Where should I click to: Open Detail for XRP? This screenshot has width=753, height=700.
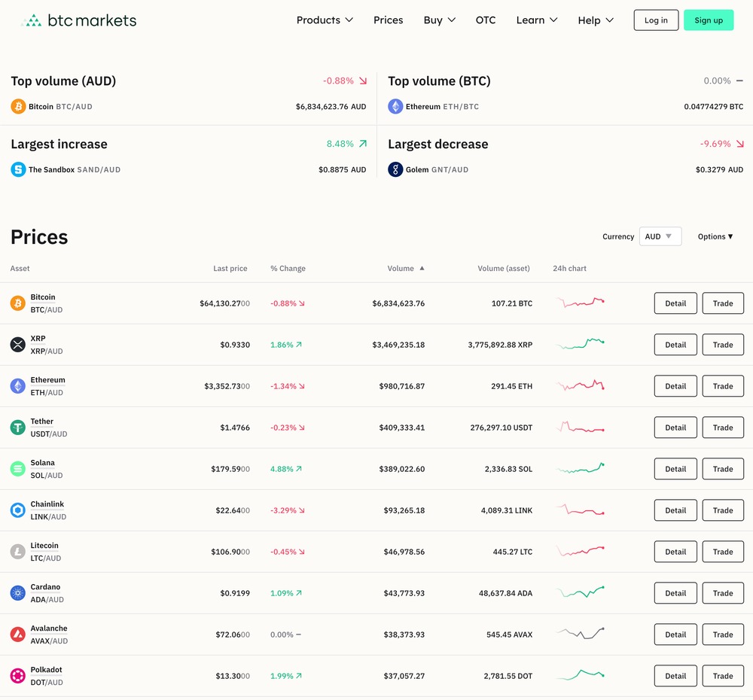(x=675, y=345)
